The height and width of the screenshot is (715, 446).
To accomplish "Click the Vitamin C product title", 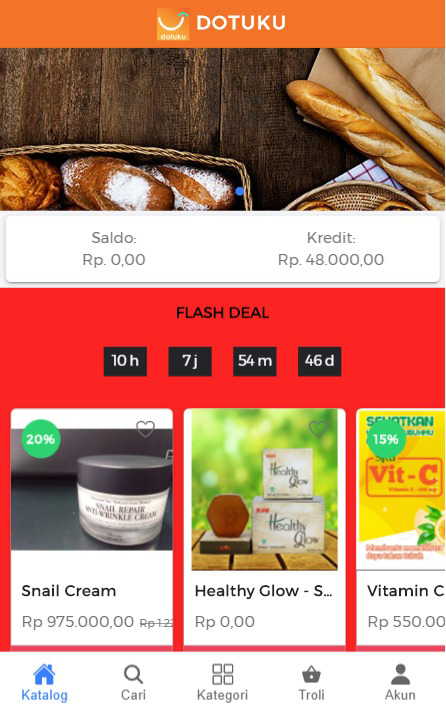I will coord(406,591).
